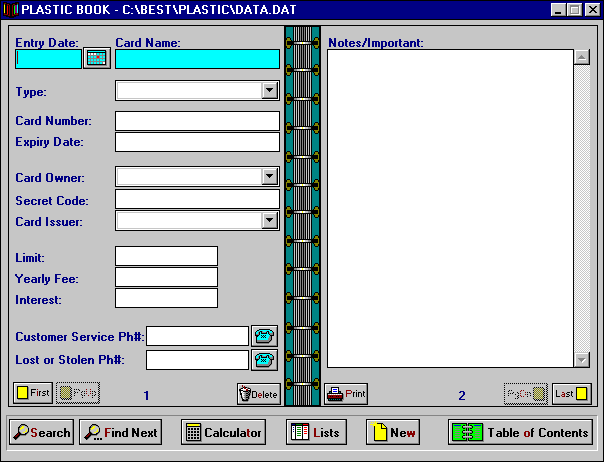The width and height of the screenshot is (604, 462).
Task: Delete the current card record
Action: coord(259,394)
